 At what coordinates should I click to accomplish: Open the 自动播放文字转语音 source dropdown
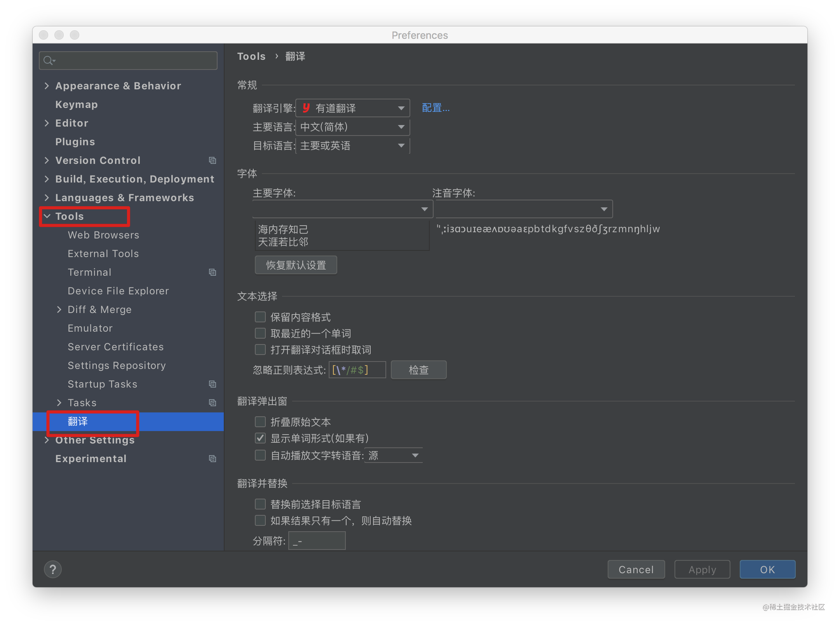(x=393, y=455)
